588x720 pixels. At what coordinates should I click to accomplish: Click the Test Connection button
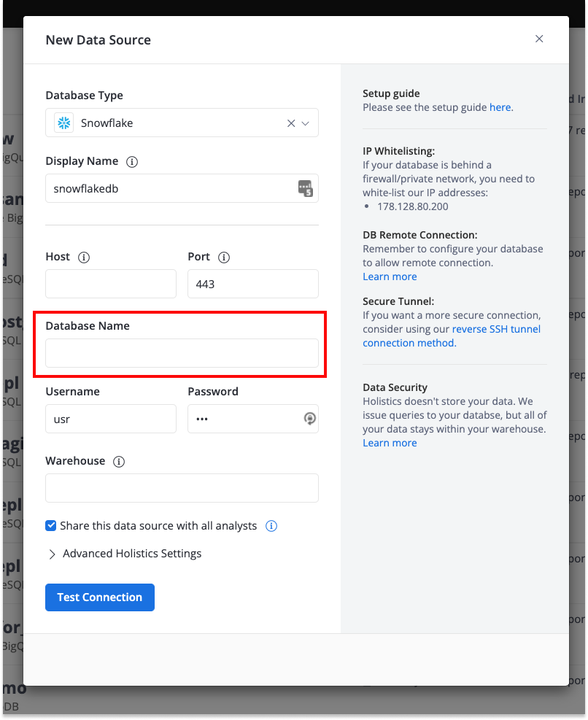pyautogui.click(x=99, y=597)
